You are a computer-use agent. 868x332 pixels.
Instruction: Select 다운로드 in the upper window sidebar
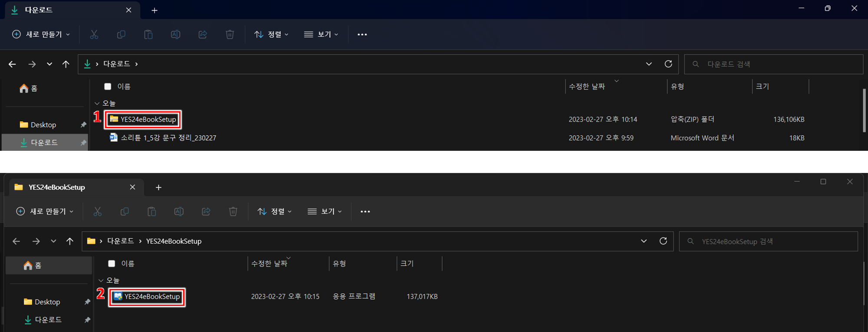tap(45, 143)
